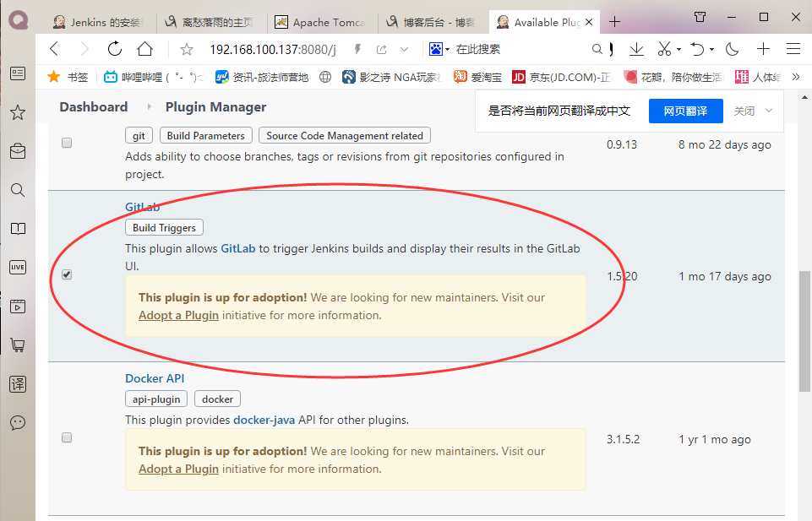Switch to the 离愁落雨的主页 tab

[210, 22]
